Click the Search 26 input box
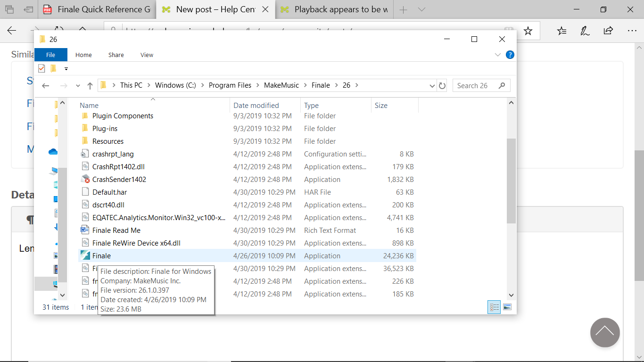 point(476,86)
